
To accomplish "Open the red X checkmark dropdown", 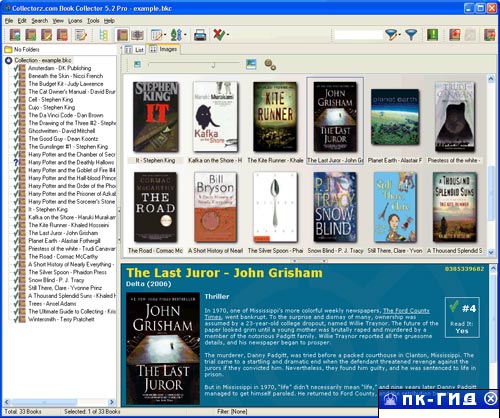I will pos(228,35).
